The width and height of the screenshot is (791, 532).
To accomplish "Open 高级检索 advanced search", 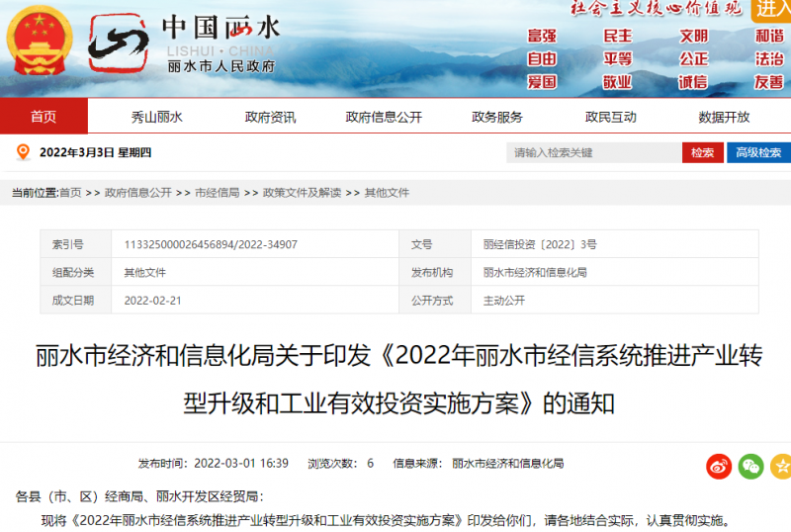I will pyautogui.click(x=758, y=153).
